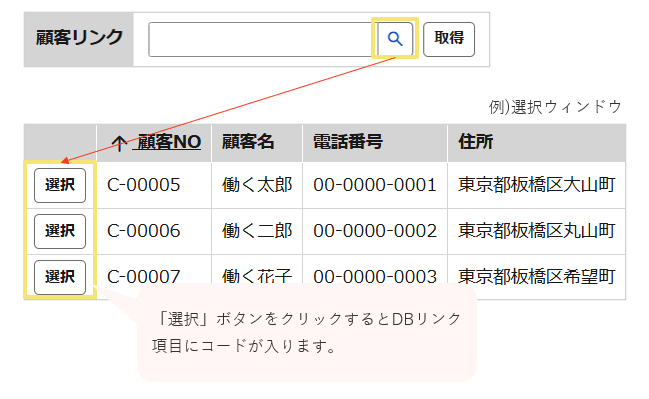
Task: Focus the 顧客リンク input field
Action: tap(263, 39)
